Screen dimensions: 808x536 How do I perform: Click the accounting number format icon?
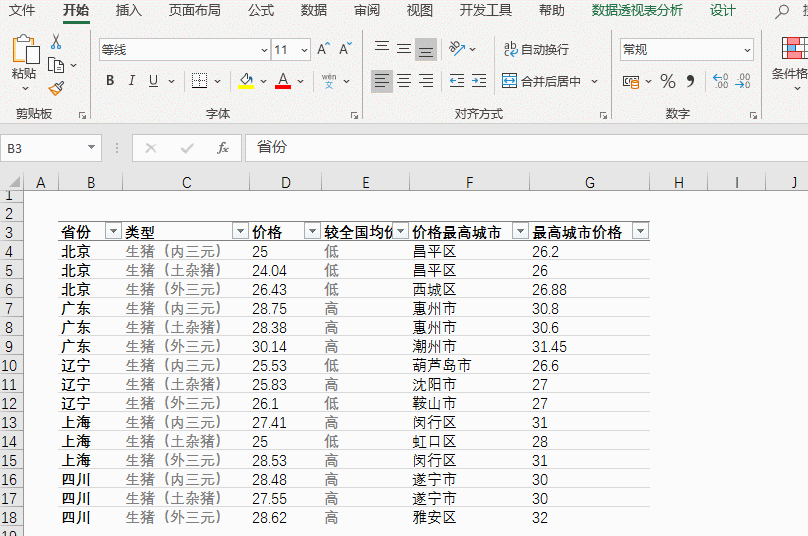coord(631,81)
